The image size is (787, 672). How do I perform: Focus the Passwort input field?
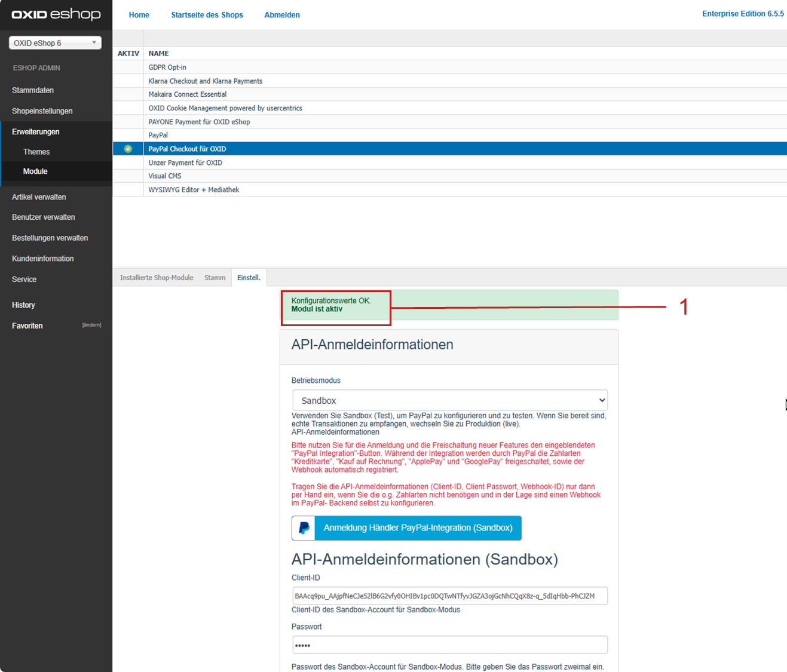[x=450, y=645]
